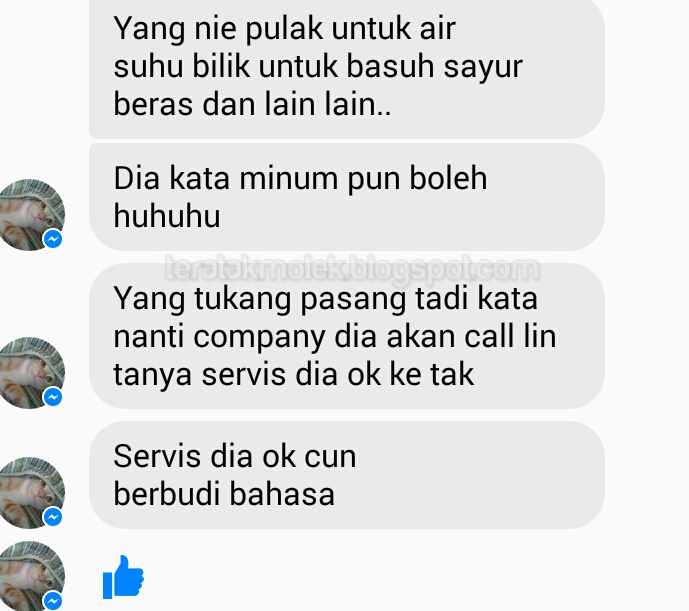Select the "Dia kata minum pun boleh" bubble
The height and width of the screenshot is (611, 689).
pos(347,197)
